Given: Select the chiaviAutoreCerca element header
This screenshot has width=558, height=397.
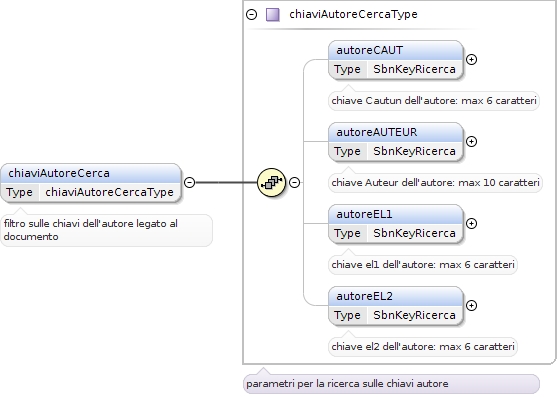Looking at the screenshot, I should [x=91, y=173].
